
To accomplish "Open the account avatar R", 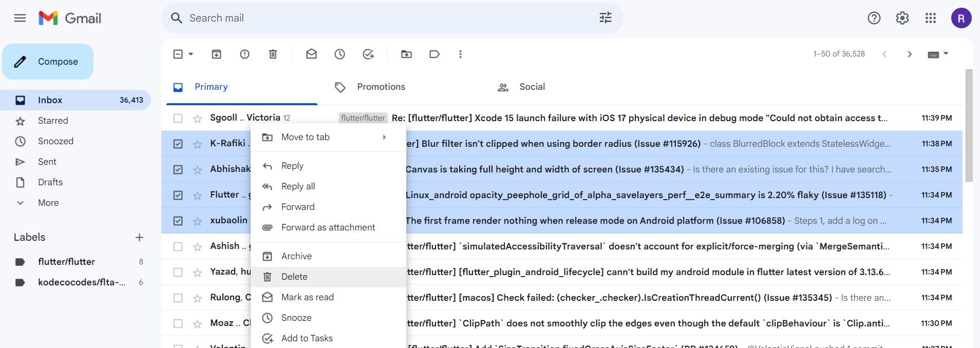I will [961, 18].
